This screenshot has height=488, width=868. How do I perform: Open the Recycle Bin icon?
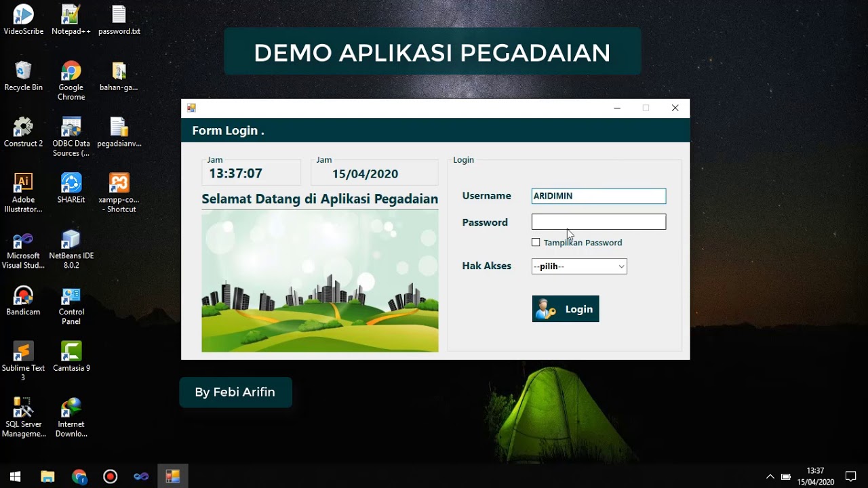click(23, 76)
